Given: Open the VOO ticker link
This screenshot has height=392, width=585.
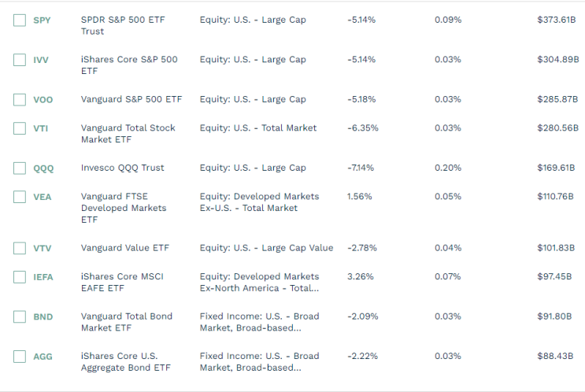Looking at the screenshot, I should (x=43, y=100).
